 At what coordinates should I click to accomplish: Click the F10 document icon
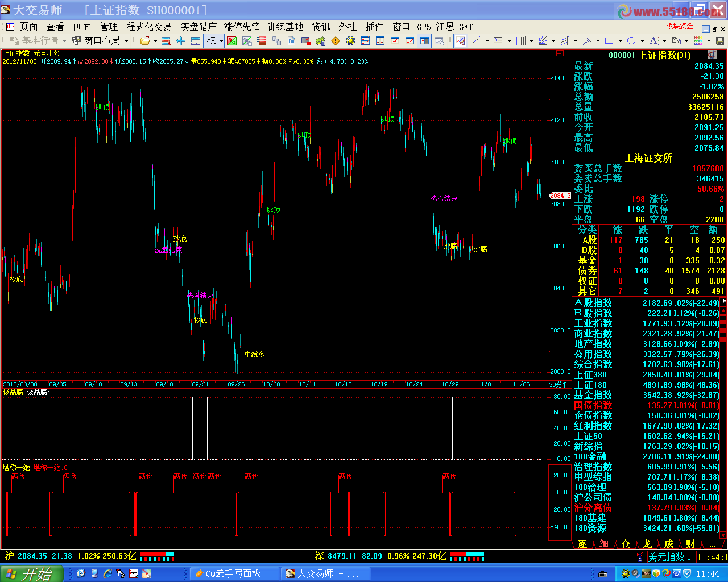click(291, 41)
